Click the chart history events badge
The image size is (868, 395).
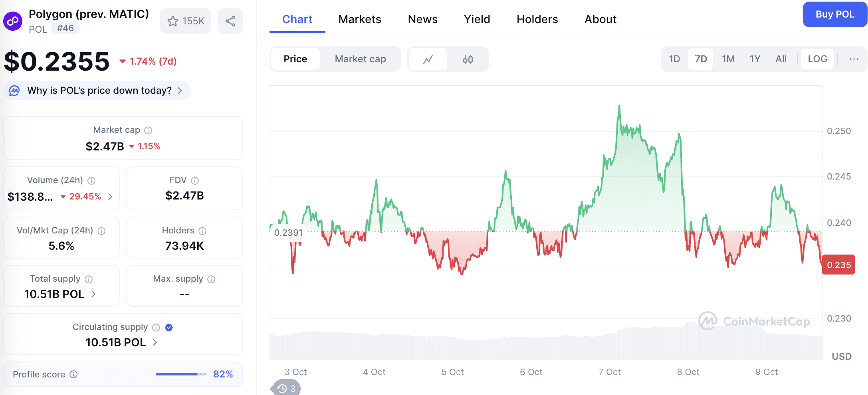287,388
